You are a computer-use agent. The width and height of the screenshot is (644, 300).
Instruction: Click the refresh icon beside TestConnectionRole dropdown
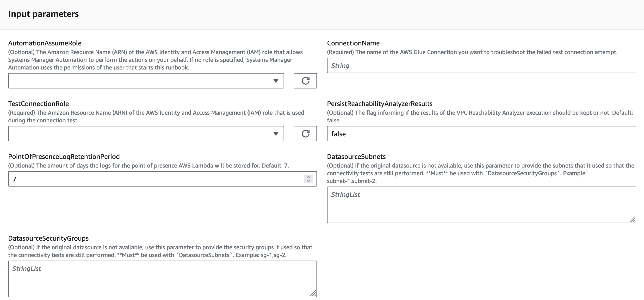[305, 134]
